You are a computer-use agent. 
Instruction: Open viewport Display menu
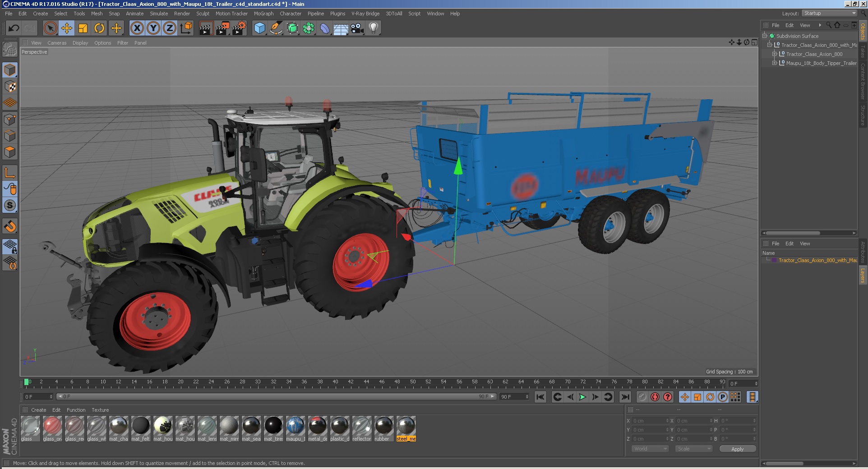tap(80, 43)
